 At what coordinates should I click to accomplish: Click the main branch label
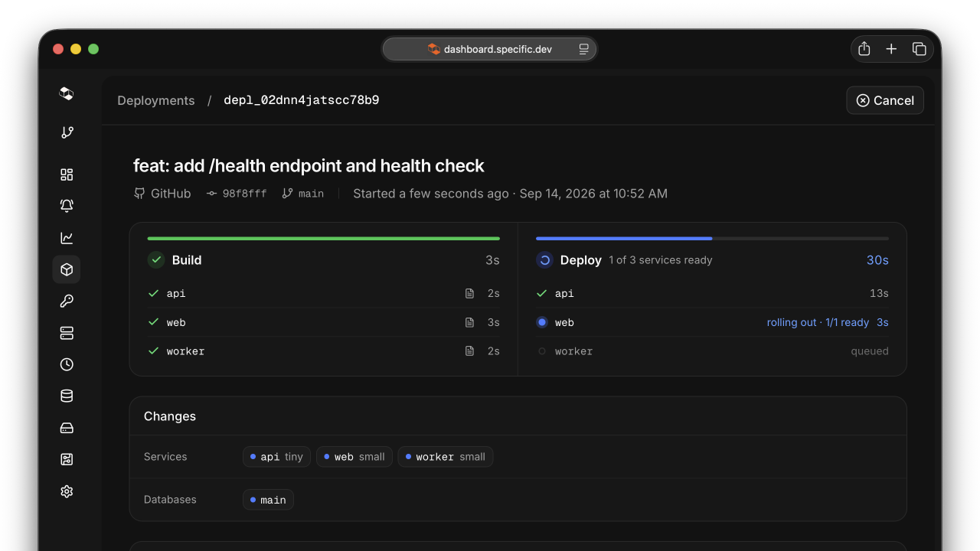pyautogui.click(x=303, y=194)
